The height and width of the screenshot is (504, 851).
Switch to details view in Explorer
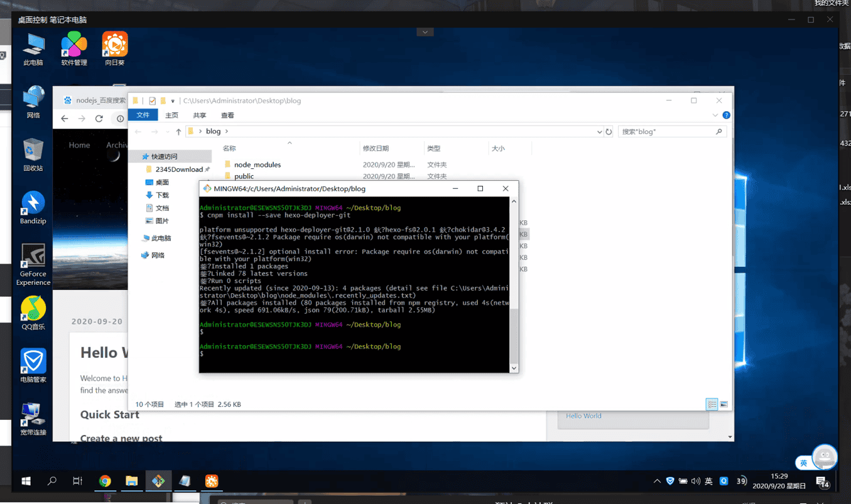(712, 405)
